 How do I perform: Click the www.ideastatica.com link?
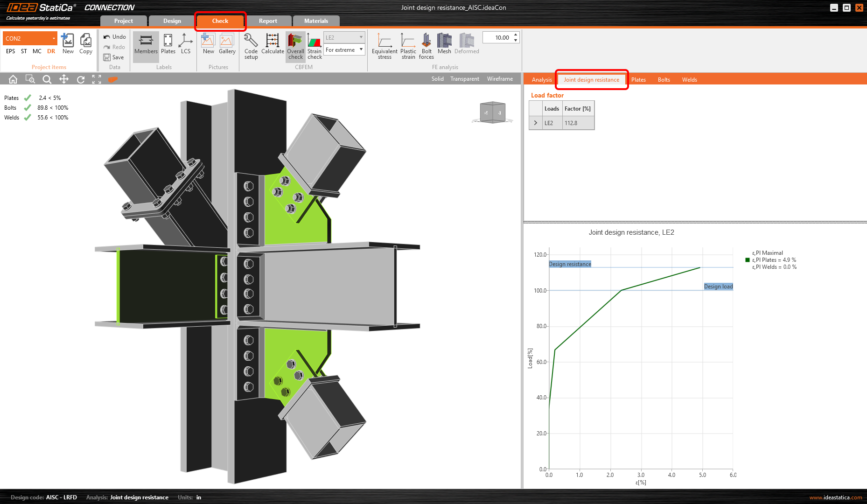(834, 497)
